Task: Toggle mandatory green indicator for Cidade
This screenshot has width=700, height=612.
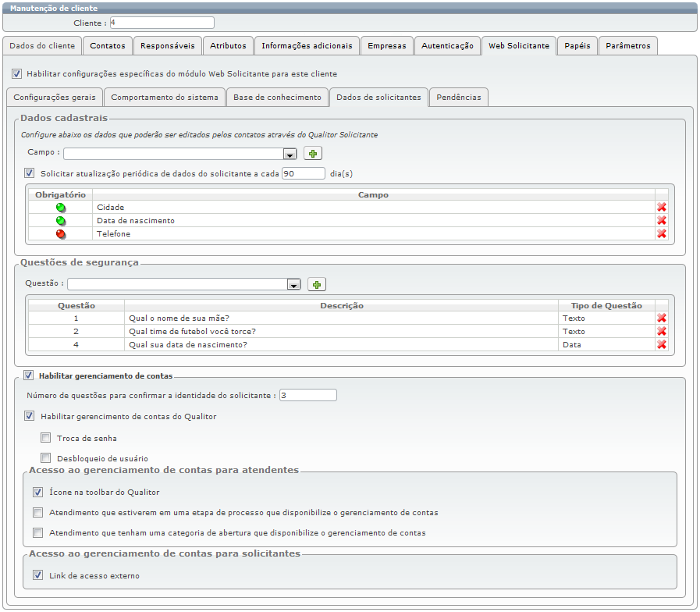Action: (x=61, y=208)
